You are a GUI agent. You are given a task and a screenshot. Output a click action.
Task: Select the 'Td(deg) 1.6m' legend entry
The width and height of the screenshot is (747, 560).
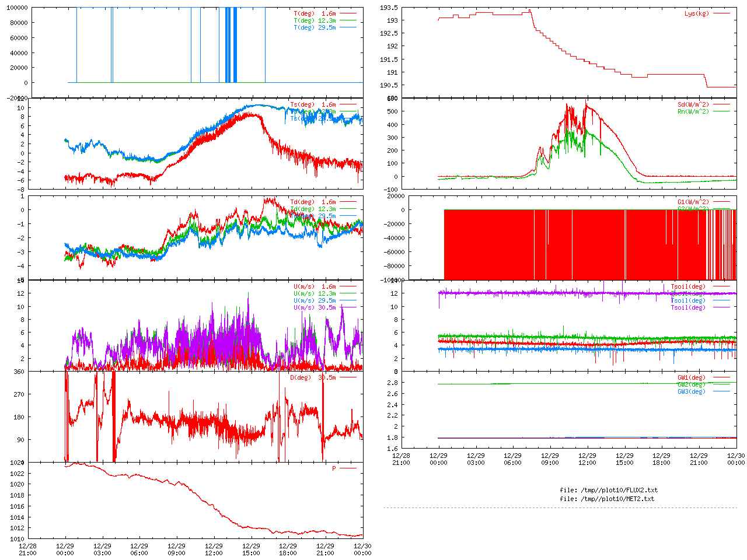pos(313,202)
